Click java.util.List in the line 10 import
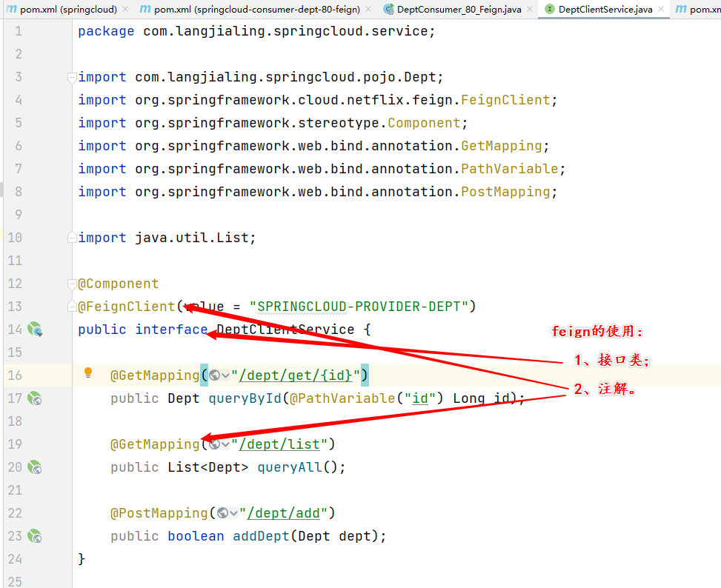 [192, 238]
